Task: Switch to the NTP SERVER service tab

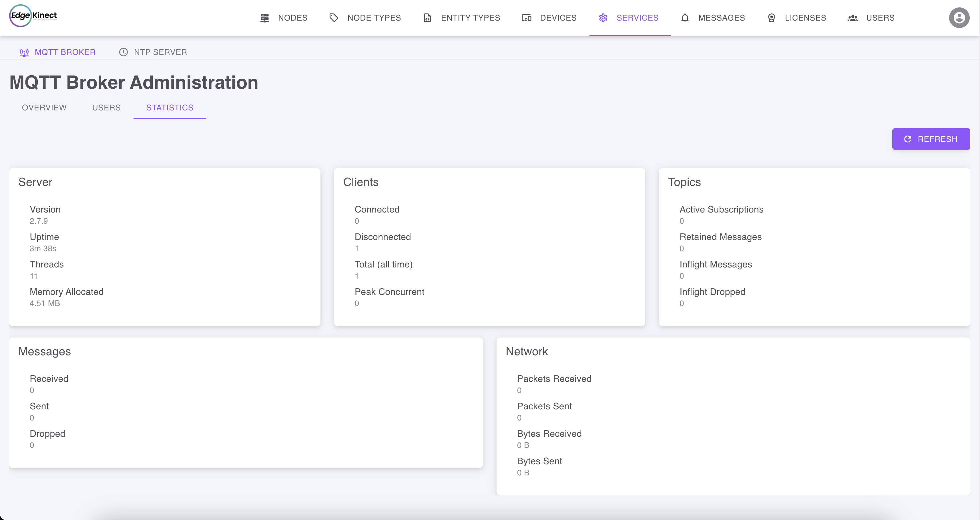Action: pos(153,52)
